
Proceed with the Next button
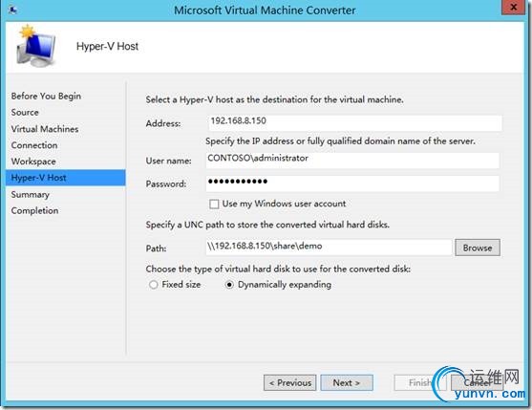click(x=347, y=383)
